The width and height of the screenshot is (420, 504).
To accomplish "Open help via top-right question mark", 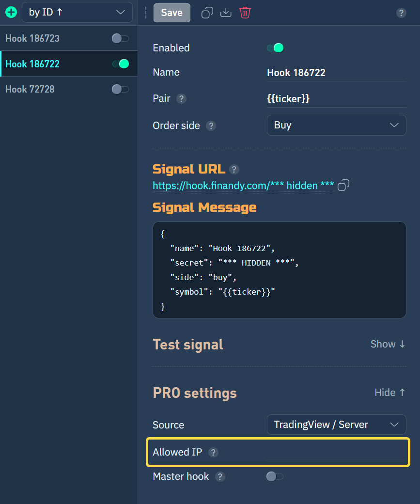I will point(401,13).
